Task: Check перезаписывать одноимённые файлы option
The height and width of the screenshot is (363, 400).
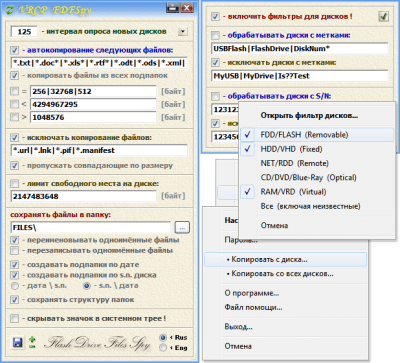Action: [14, 250]
